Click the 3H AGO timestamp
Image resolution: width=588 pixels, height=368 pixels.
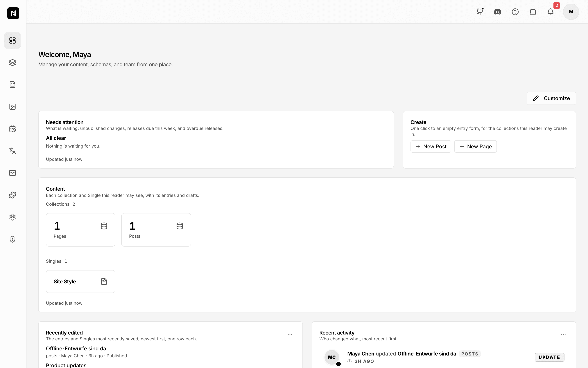click(x=364, y=361)
